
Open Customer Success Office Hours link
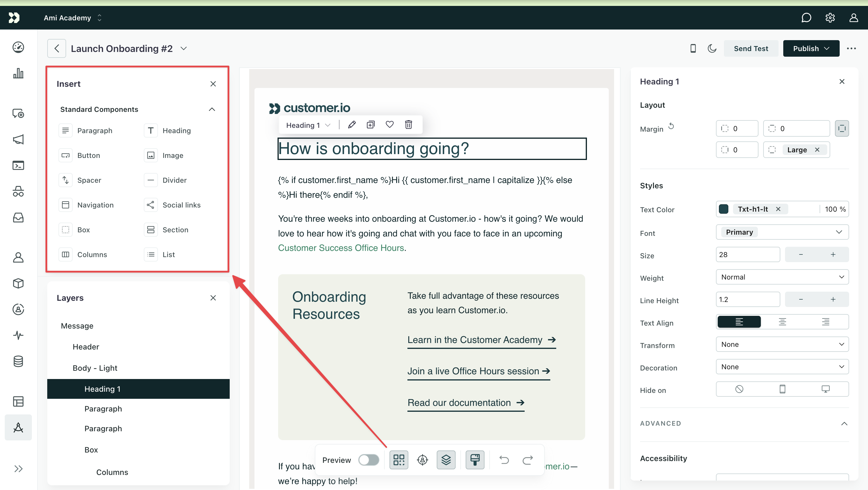click(341, 248)
